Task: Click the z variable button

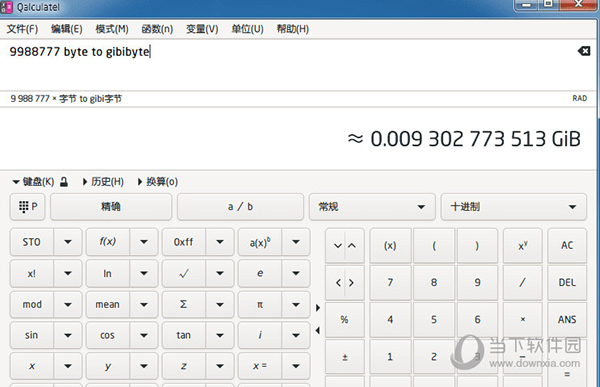Action: tap(184, 366)
